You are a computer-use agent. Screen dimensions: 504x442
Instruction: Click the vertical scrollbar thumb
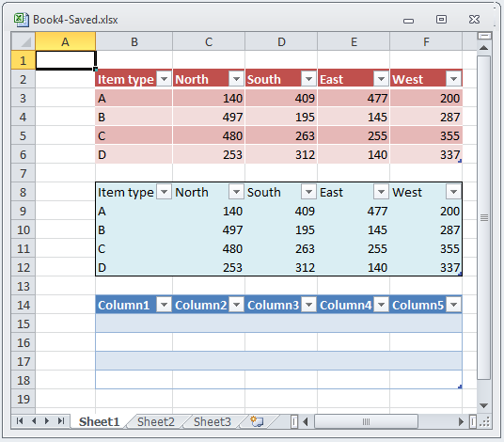483,217
